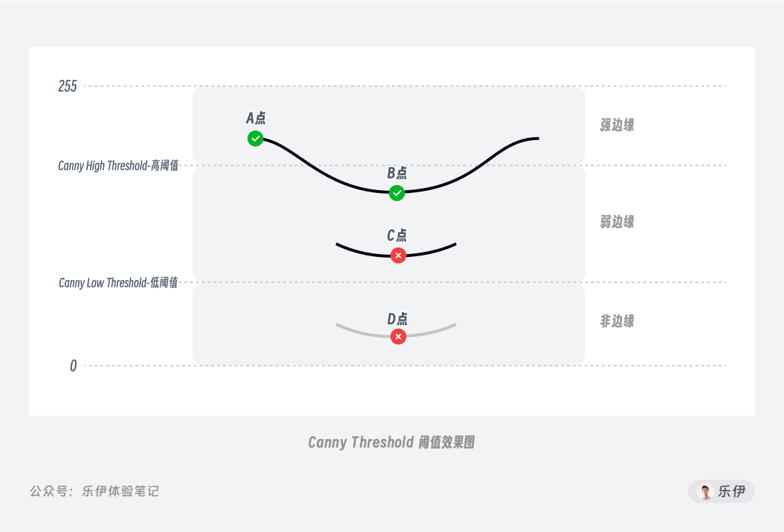Click the green checkmark at point B

pyautogui.click(x=397, y=192)
